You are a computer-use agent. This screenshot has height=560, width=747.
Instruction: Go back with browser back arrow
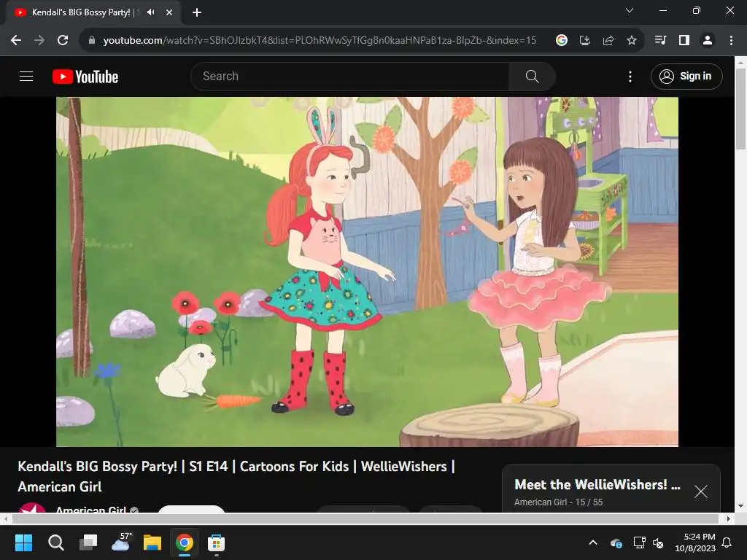tap(16, 40)
